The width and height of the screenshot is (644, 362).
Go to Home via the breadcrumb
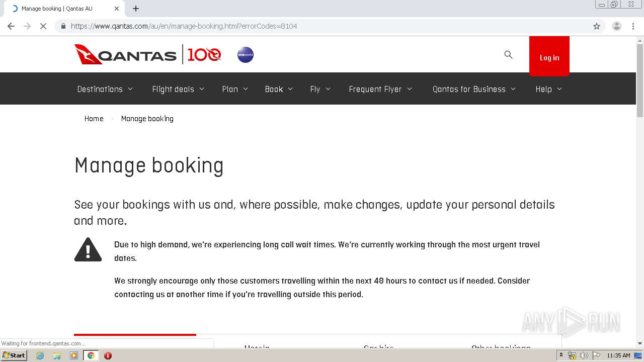(x=94, y=119)
